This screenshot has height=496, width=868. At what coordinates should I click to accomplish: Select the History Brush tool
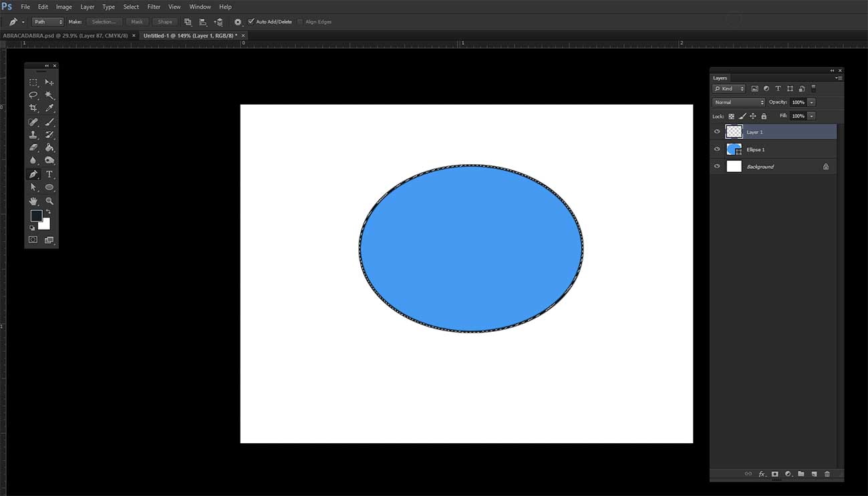click(49, 135)
